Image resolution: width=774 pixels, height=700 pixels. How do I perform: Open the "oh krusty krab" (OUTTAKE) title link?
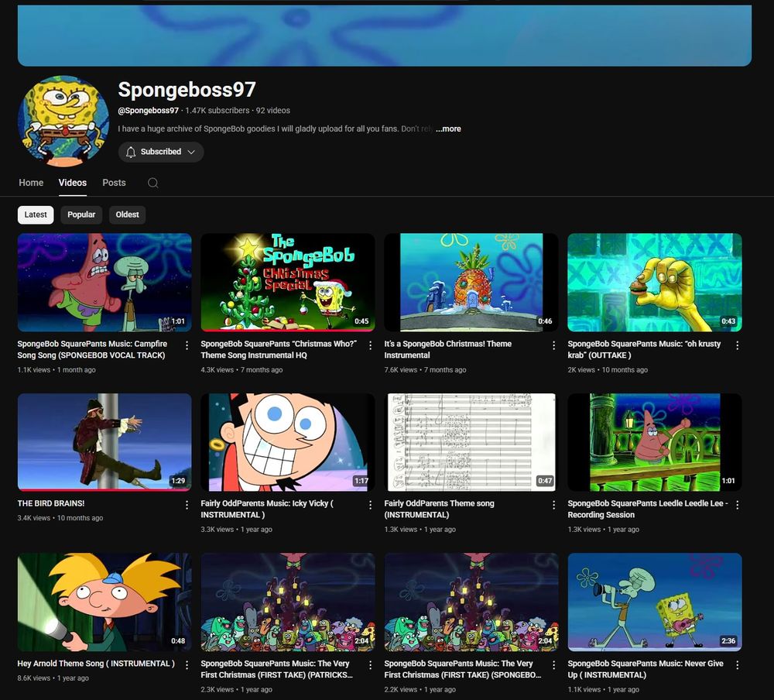click(x=644, y=349)
